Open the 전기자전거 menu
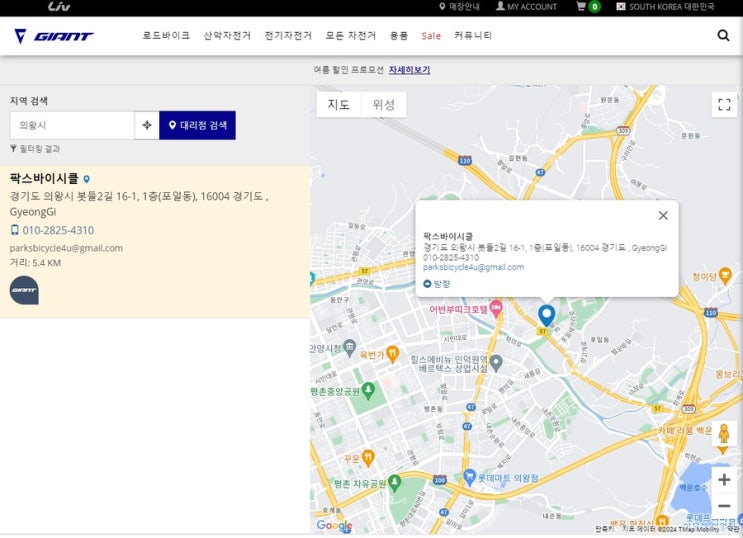This screenshot has width=743, height=538. [288, 36]
